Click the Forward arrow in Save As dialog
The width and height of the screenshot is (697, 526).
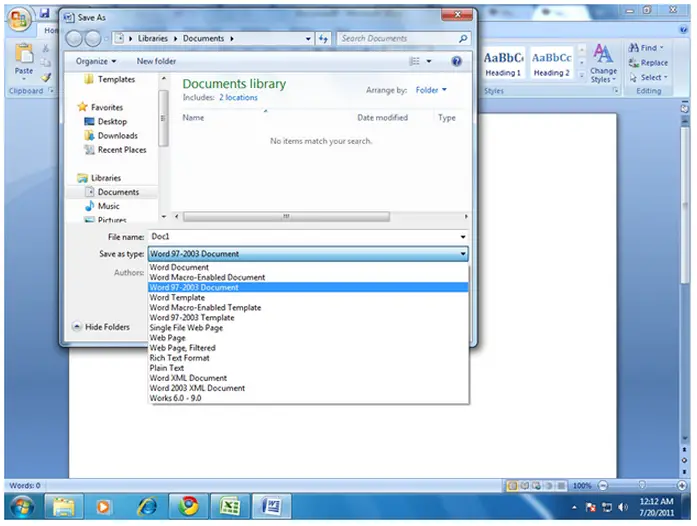(x=92, y=39)
